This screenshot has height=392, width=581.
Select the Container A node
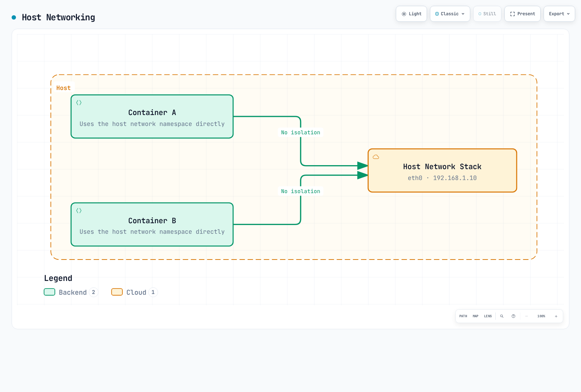152,117
